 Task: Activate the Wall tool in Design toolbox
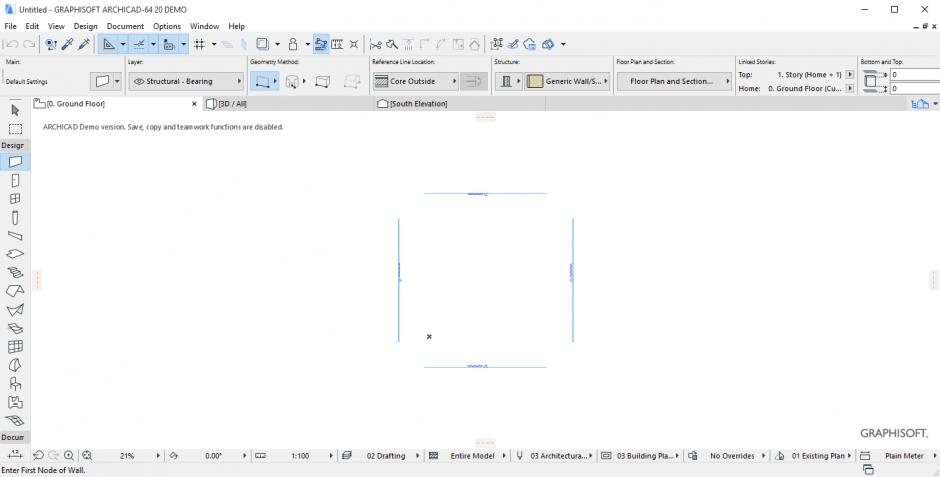pos(15,162)
